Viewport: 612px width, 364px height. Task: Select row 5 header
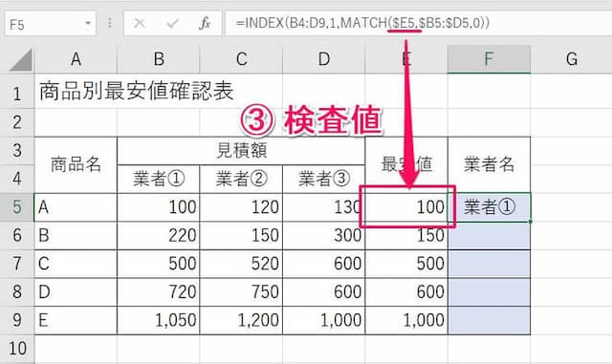17,207
